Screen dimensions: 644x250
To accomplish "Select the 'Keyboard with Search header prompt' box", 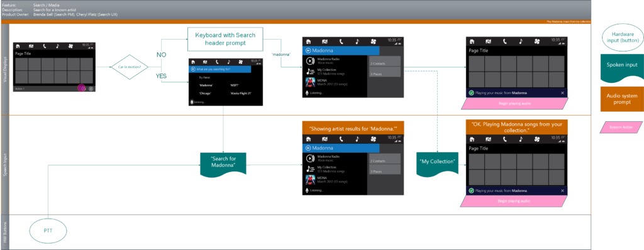I will tap(225, 39).
